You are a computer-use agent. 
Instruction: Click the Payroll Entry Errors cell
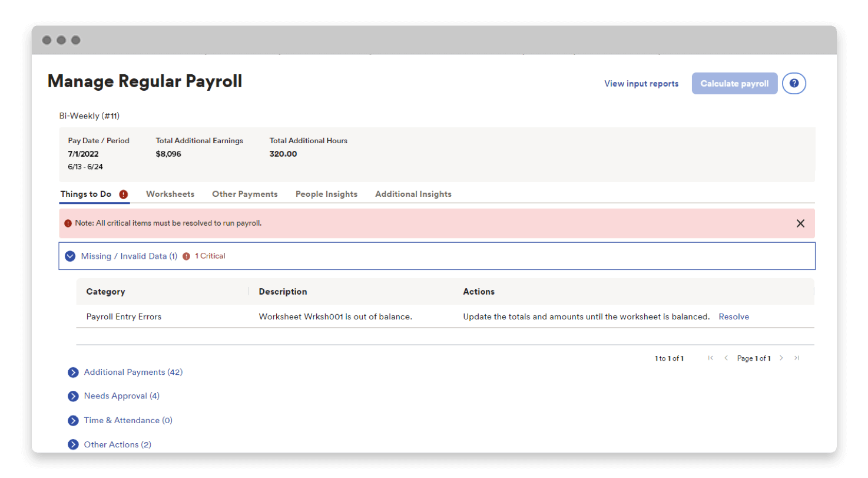coord(124,317)
